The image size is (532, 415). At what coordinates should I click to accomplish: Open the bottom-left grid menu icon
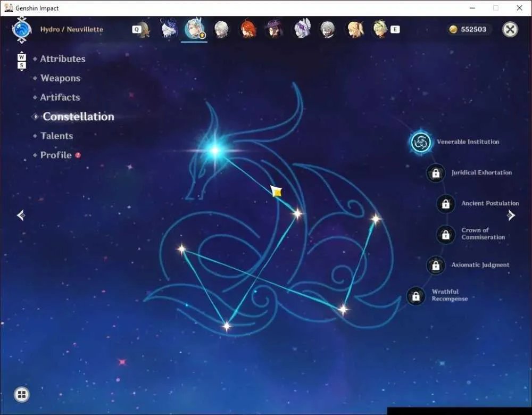pyautogui.click(x=22, y=394)
